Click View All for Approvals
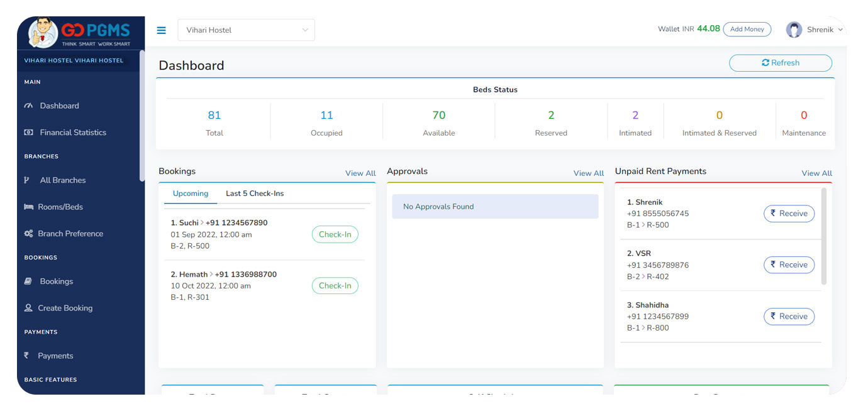The width and height of the screenshot is (868, 416). tap(589, 173)
